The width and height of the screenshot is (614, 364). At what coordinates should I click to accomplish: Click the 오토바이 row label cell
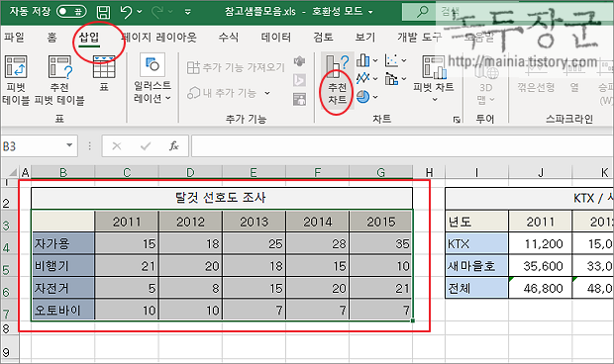(x=63, y=310)
